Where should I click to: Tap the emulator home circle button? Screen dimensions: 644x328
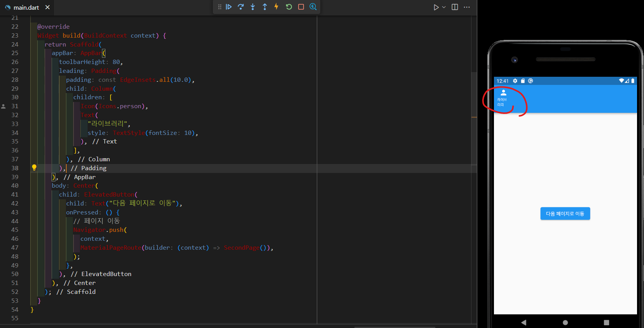click(x=565, y=322)
